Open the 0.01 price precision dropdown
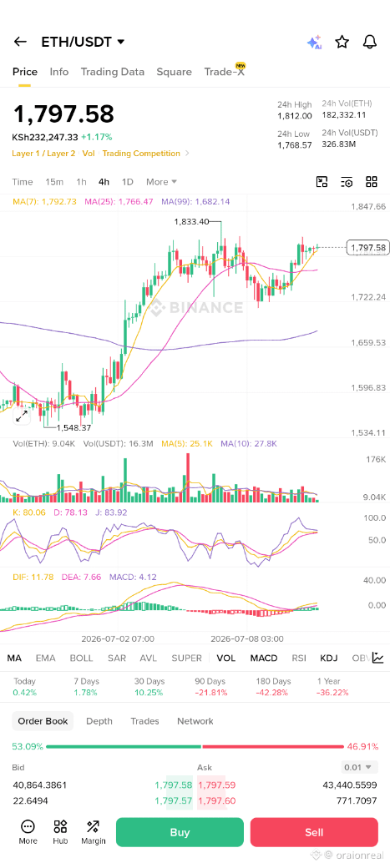This screenshot has height=868, width=390. tap(360, 767)
